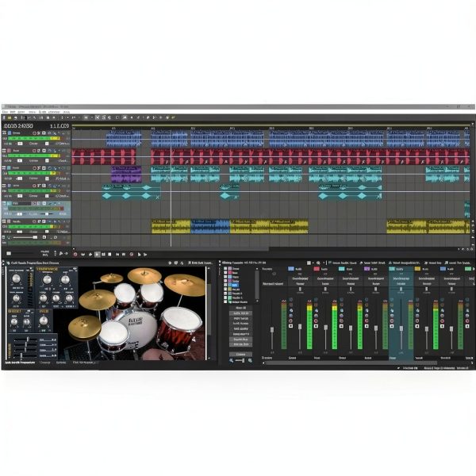This screenshot has width=476, height=476.
Task: Click the zoom-out magnifier under the mixer buttons
Action: [232, 360]
